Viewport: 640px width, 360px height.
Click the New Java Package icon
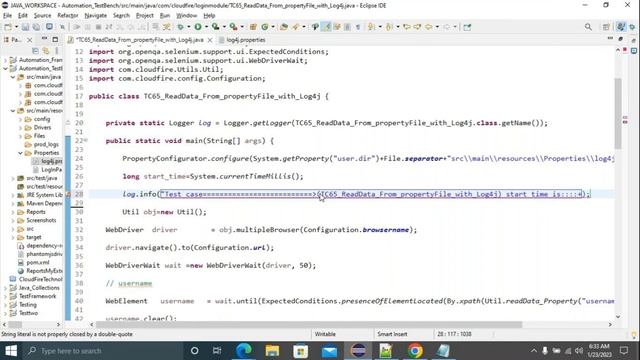pos(253,27)
